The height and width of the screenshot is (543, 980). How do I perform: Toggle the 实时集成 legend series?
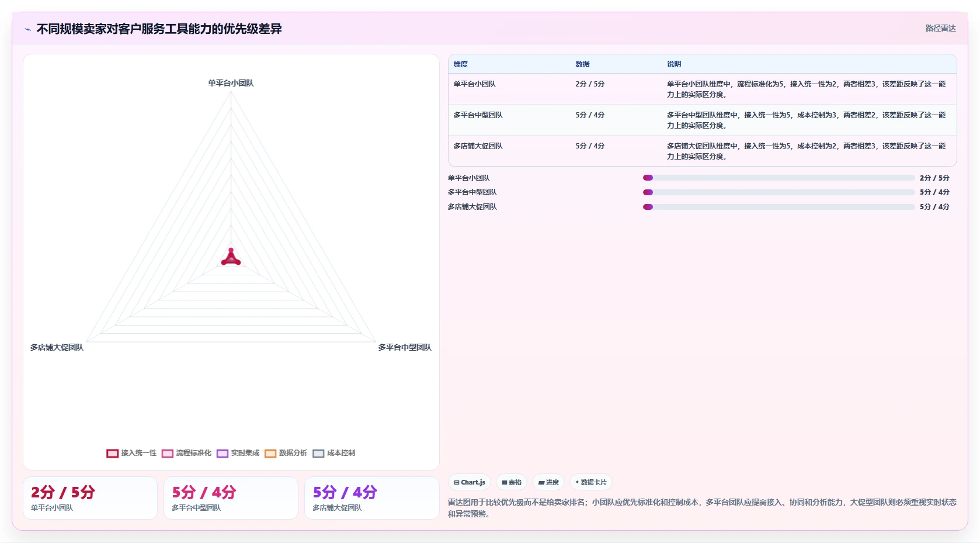click(238, 453)
